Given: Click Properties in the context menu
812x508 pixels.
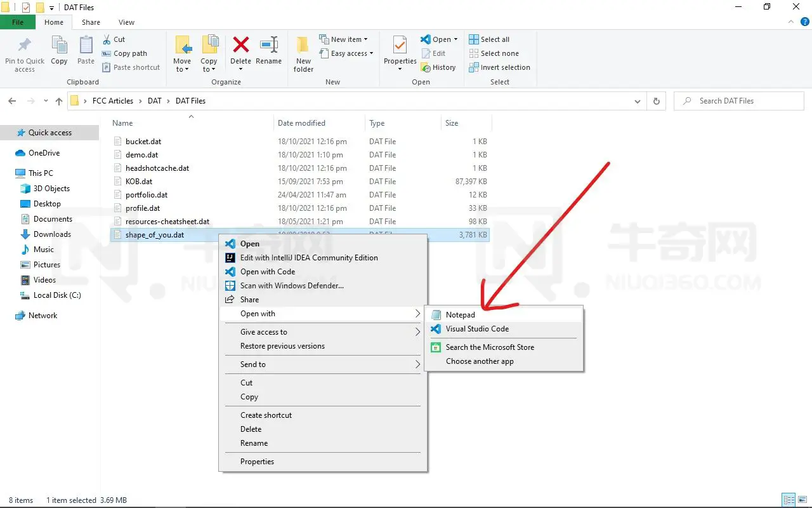Looking at the screenshot, I should pos(322,462).
